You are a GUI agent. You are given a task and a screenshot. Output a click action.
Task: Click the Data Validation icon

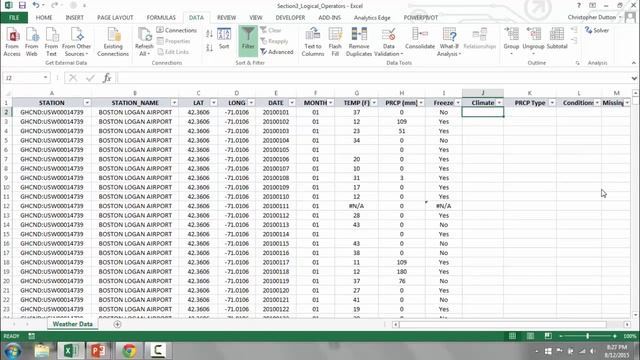click(x=389, y=41)
